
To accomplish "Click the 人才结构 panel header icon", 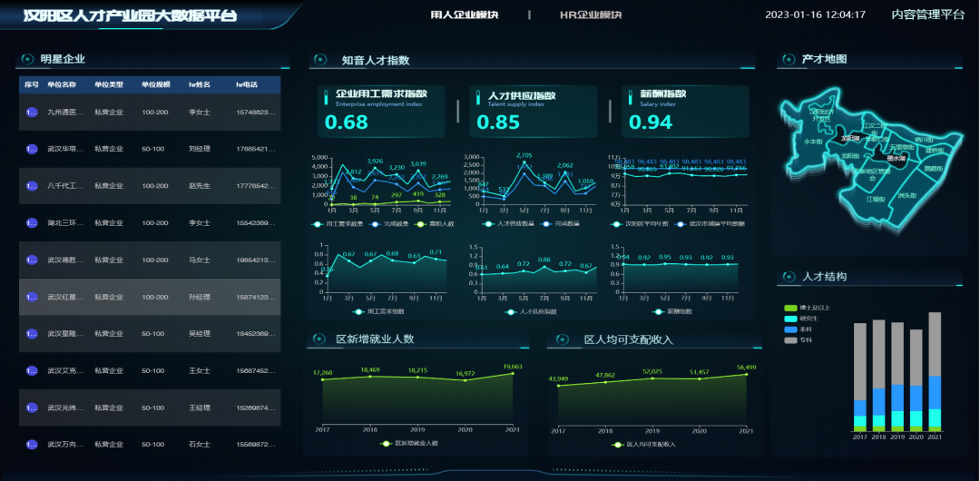I will pyautogui.click(x=788, y=276).
